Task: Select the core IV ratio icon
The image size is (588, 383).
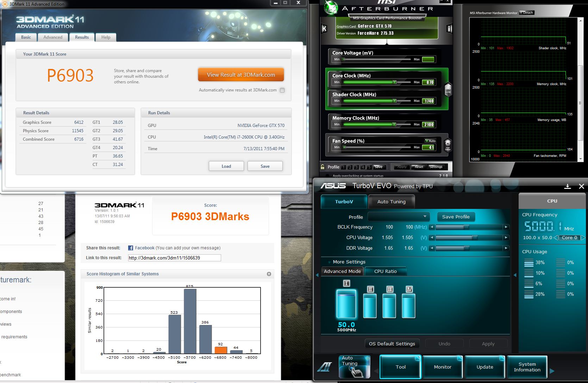Action: tap(409, 289)
